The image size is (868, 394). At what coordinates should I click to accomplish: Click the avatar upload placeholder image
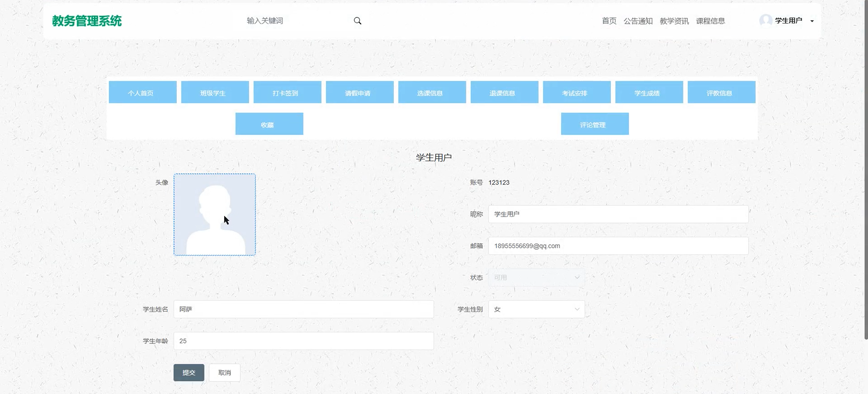click(215, 215)
